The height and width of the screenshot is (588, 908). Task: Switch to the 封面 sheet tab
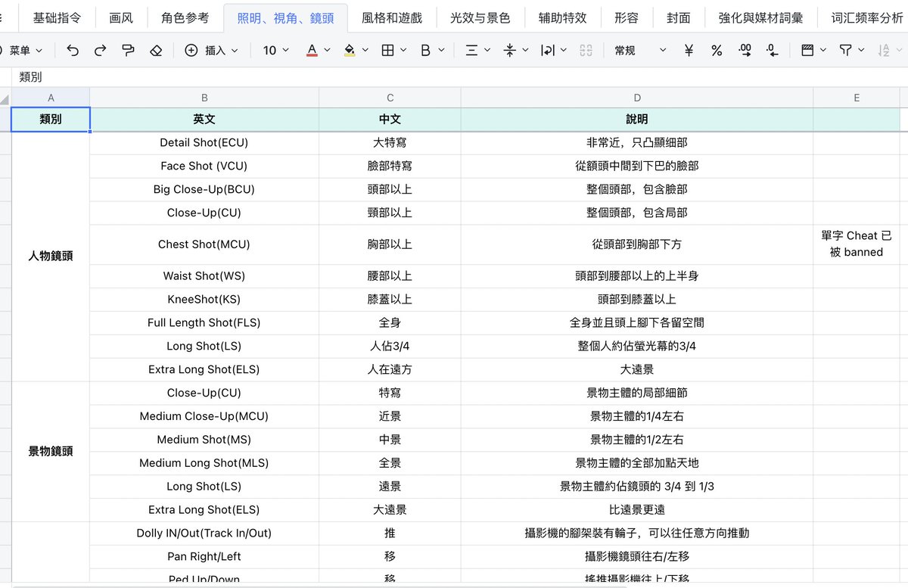[x=679, y=17]
